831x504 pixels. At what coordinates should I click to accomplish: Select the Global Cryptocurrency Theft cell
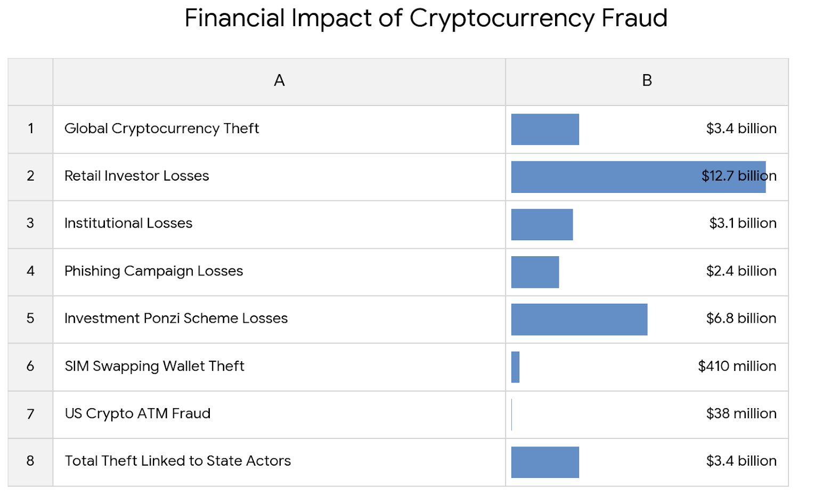[161, 129]
